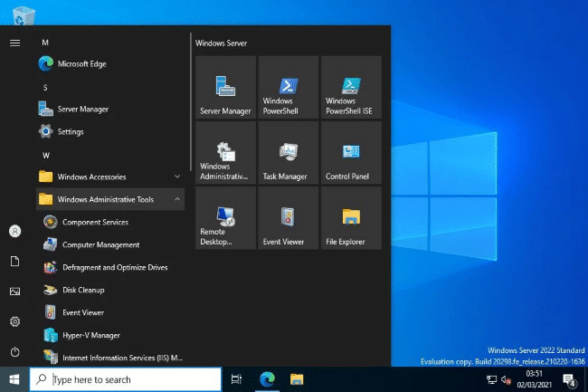Open the Control Panel tile
The width and height of the screenshot is (588, 392).
[351, 152]
